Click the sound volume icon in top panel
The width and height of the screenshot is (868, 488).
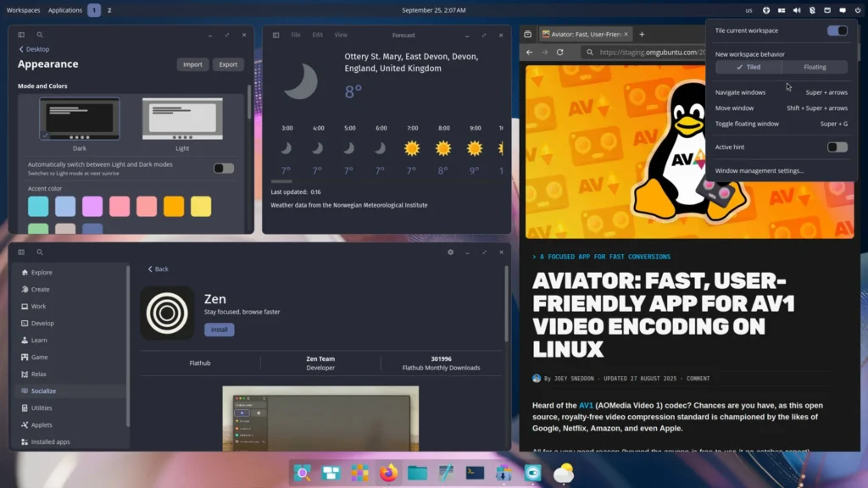796,10
